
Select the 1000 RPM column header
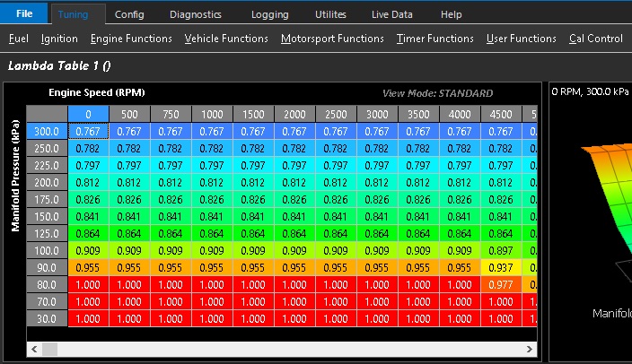click(212, 115)
